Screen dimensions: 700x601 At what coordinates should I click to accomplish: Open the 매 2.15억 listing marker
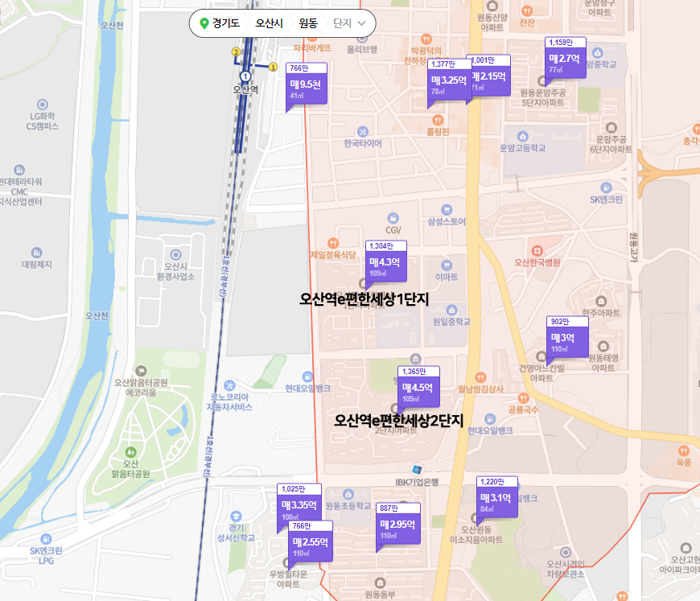pyautogui.click(x=490, y=76)
